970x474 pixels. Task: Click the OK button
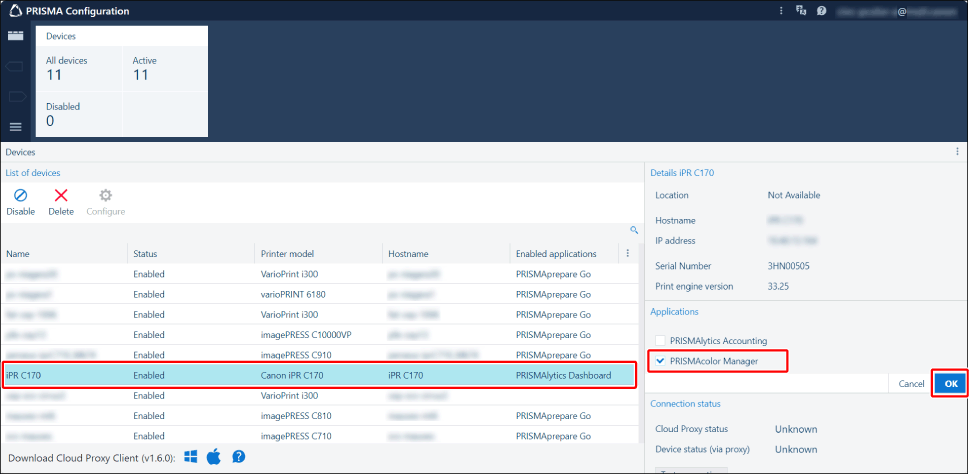tap(950, 383)
